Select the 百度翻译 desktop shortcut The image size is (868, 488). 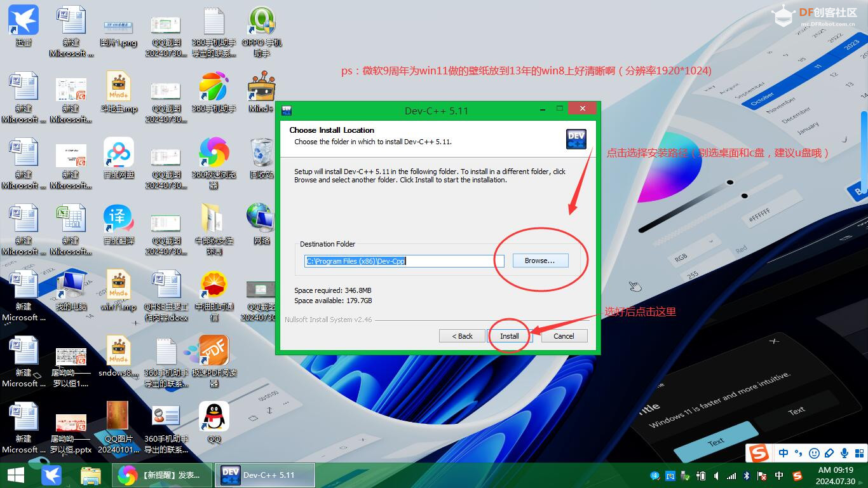118,224
